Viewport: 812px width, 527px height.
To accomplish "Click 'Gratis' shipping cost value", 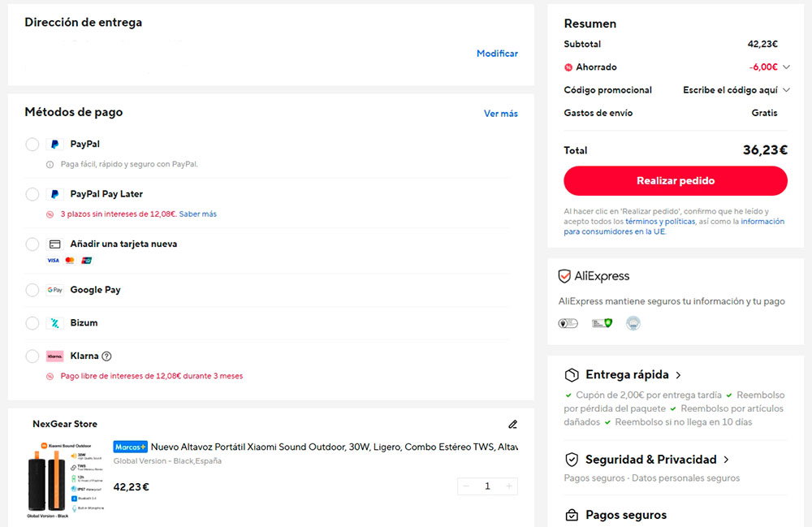I will 764,113.
